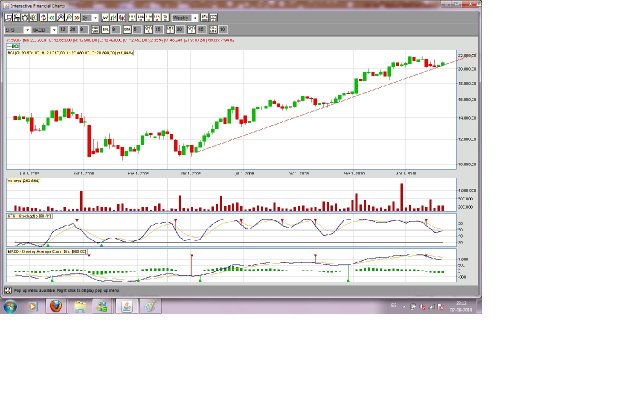Click the first of the five drawing tool icons left of the Weekly dropdown

pos(132,18)
